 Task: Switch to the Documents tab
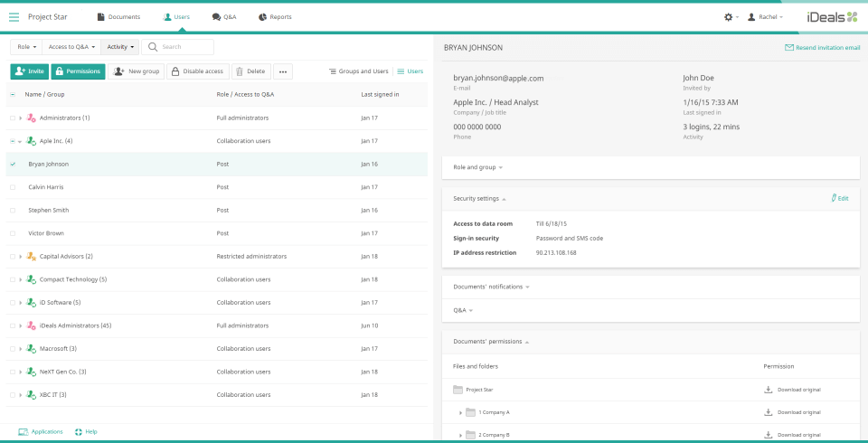pos(118,16)
